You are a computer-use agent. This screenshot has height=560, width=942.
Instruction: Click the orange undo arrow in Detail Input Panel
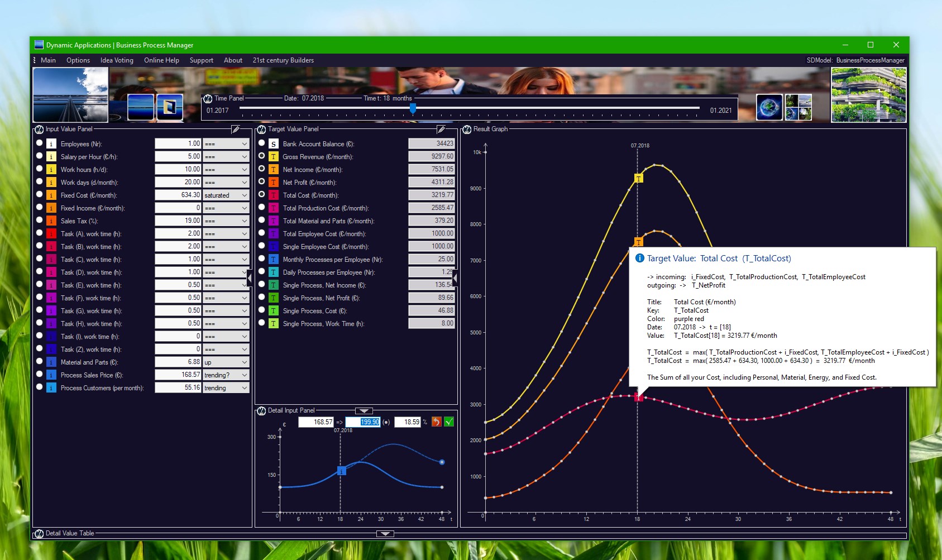pyautogui.click(x=437, y=422)
